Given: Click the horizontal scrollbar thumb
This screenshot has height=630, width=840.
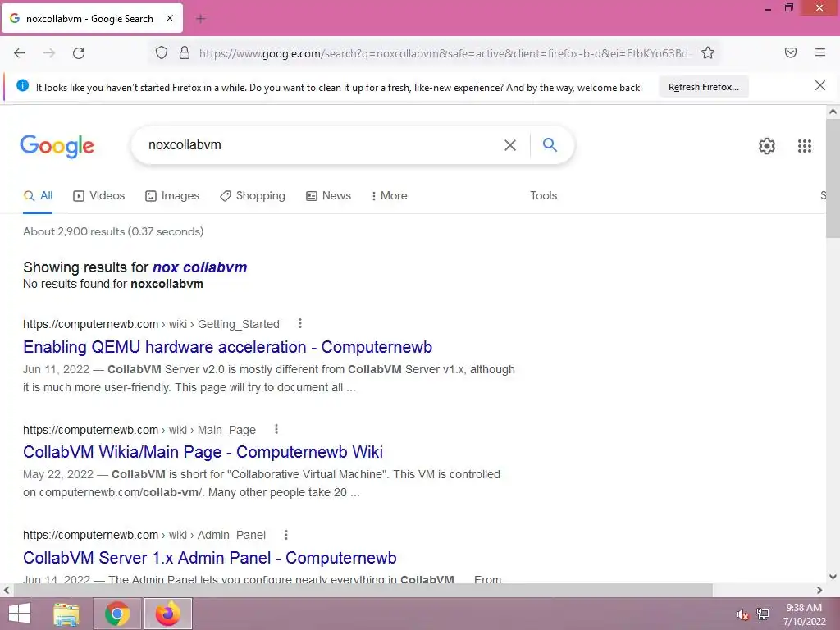Looking at the screenshot, I should pos(363,590).
